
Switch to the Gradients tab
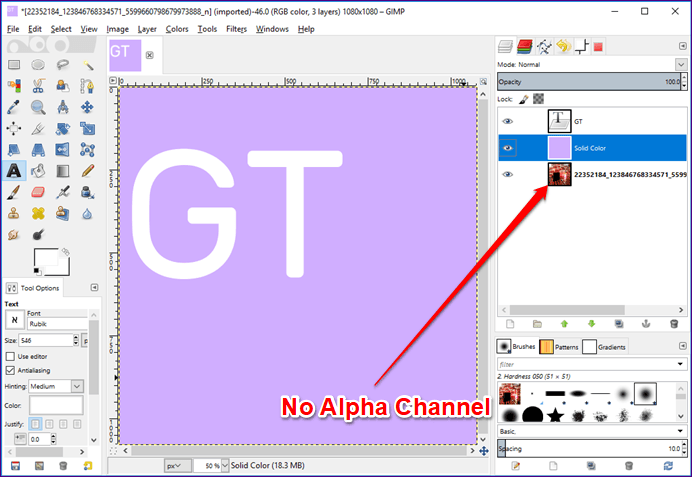tap(604, 347)
